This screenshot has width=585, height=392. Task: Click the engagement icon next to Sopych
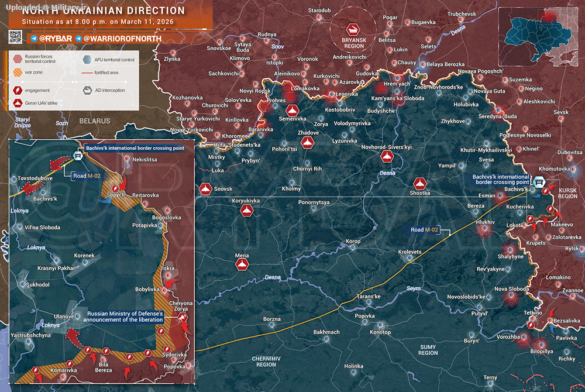coord(115,189)
